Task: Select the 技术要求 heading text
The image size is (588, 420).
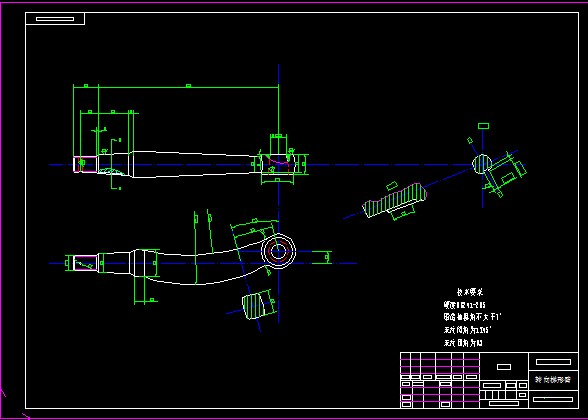Action: point(470,292)
